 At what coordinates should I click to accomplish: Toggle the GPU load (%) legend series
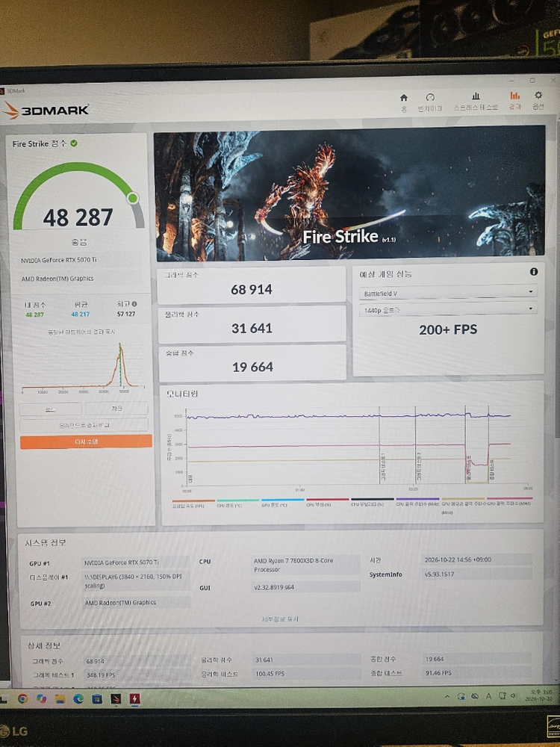click(327, 502)
